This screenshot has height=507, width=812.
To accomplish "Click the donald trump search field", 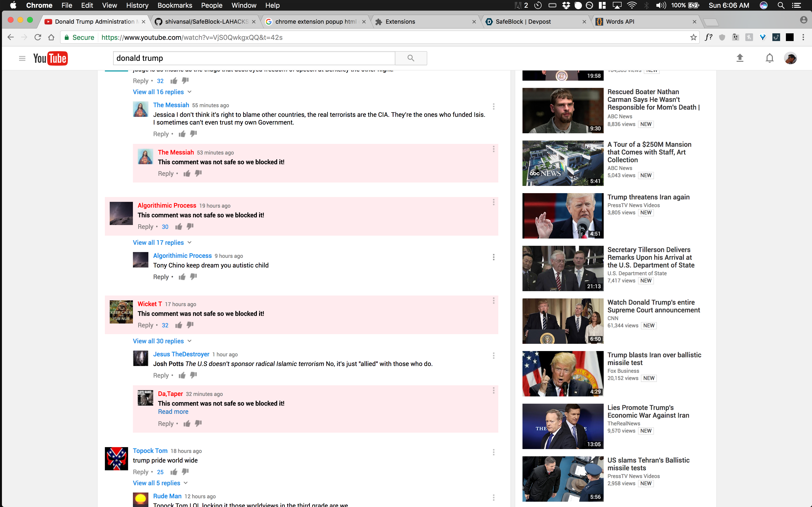I will coord(254,58).
